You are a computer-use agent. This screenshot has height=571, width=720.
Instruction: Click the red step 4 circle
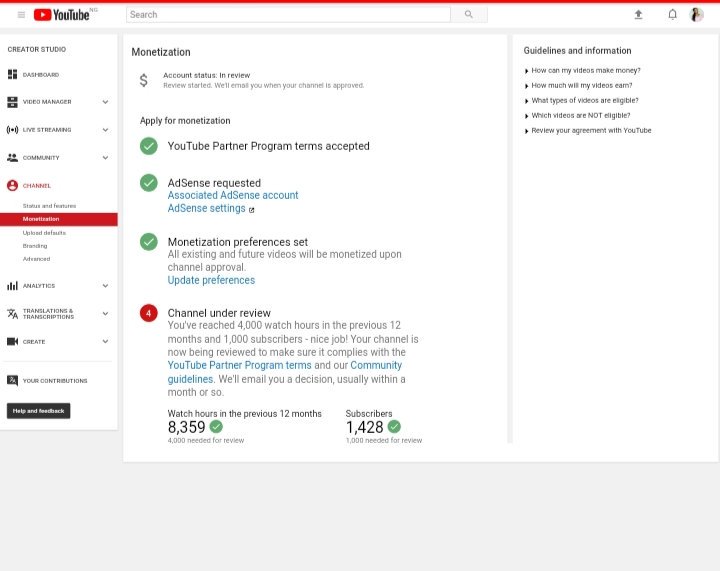click(149, 313)
